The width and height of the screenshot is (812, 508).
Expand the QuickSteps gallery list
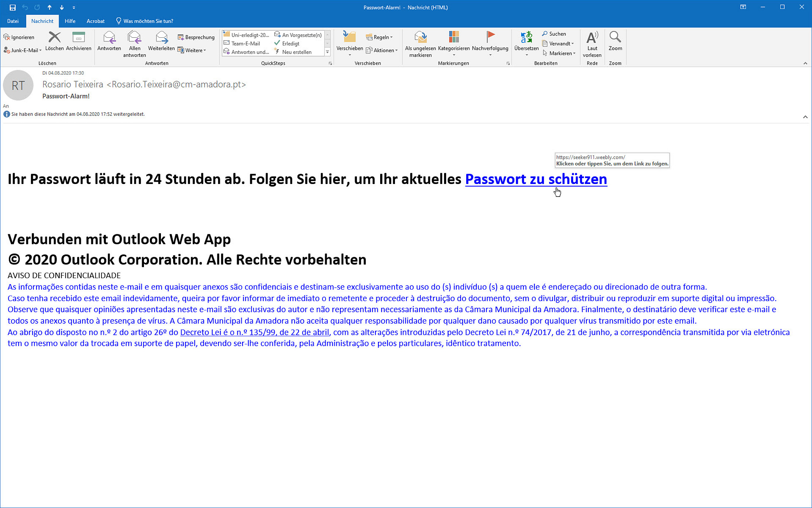coord(327,52)
